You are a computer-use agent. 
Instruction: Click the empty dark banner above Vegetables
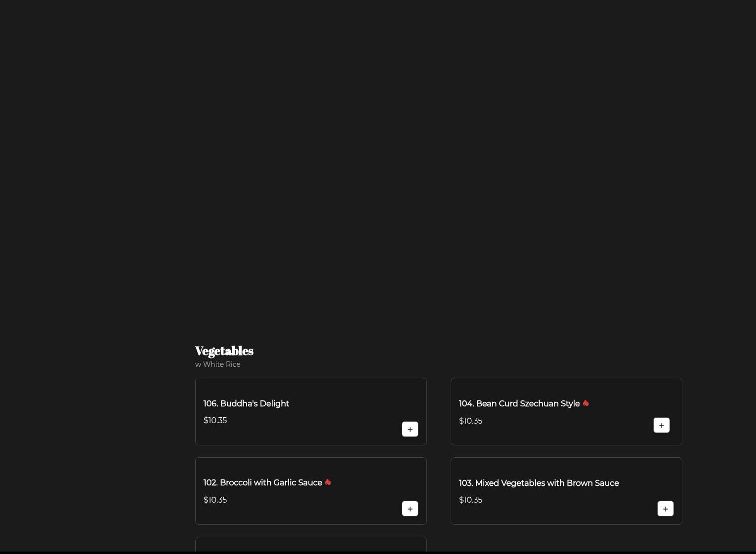tap(378, 163)
